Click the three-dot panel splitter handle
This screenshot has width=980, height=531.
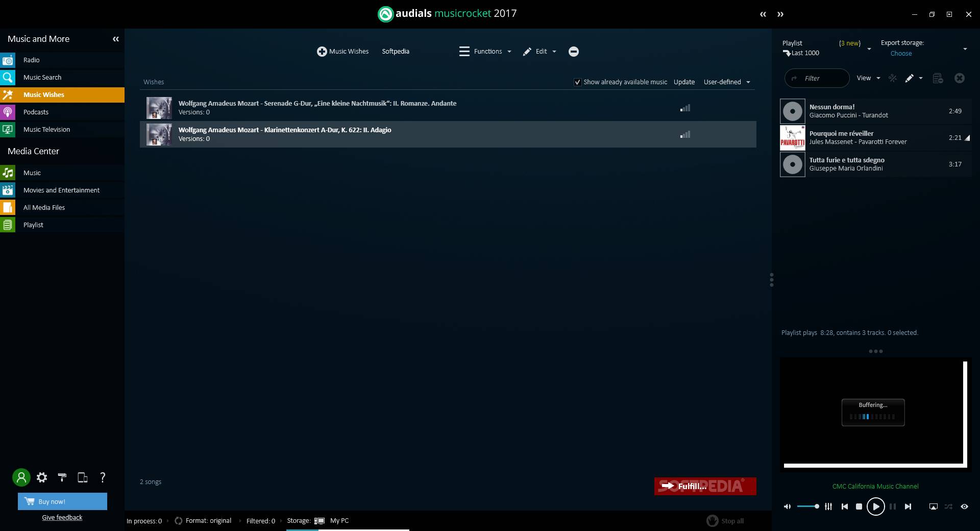[771, 280]
